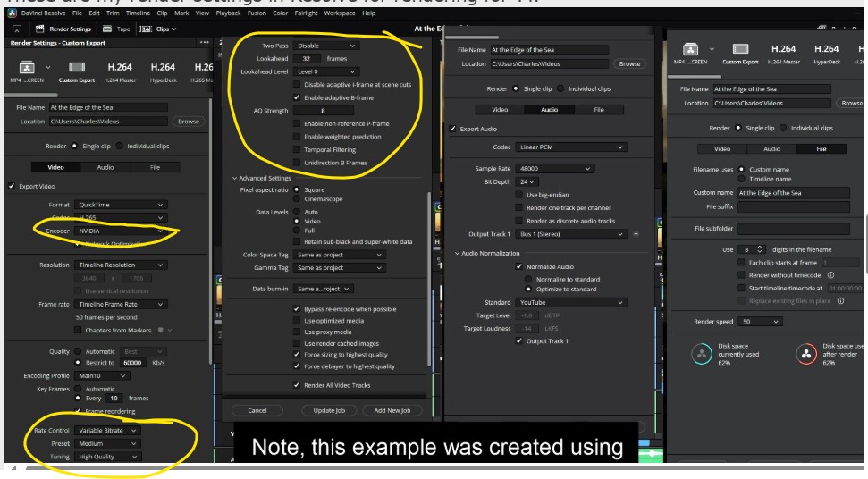
Task: Click the marker flag icon beside Chapters from Markers
Action: (161, 331)
